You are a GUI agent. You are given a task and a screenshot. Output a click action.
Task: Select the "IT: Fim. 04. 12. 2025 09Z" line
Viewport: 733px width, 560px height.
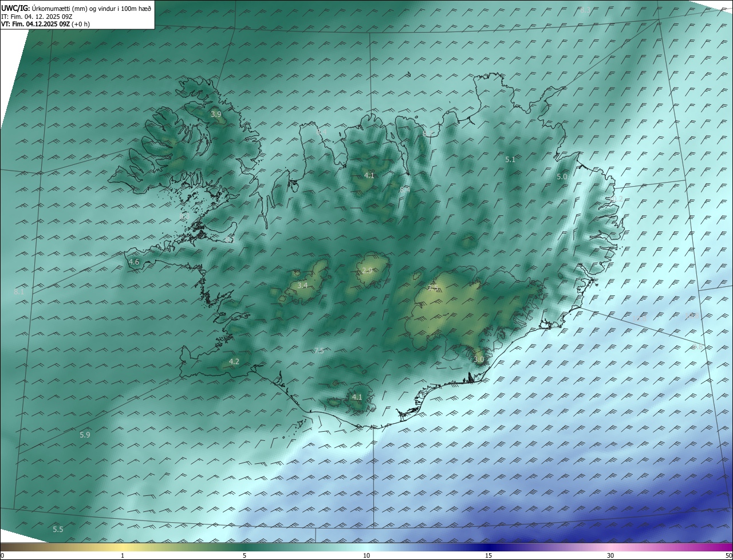tap(37, 17)
